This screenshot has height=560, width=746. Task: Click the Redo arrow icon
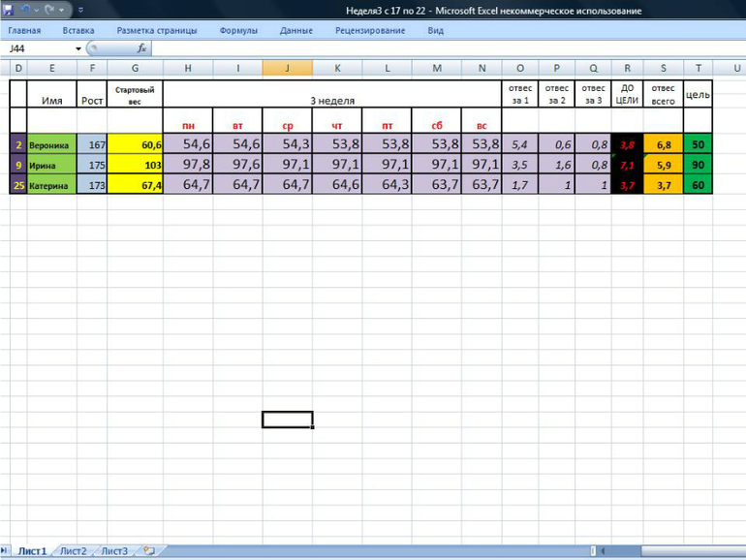coord(47,10)
